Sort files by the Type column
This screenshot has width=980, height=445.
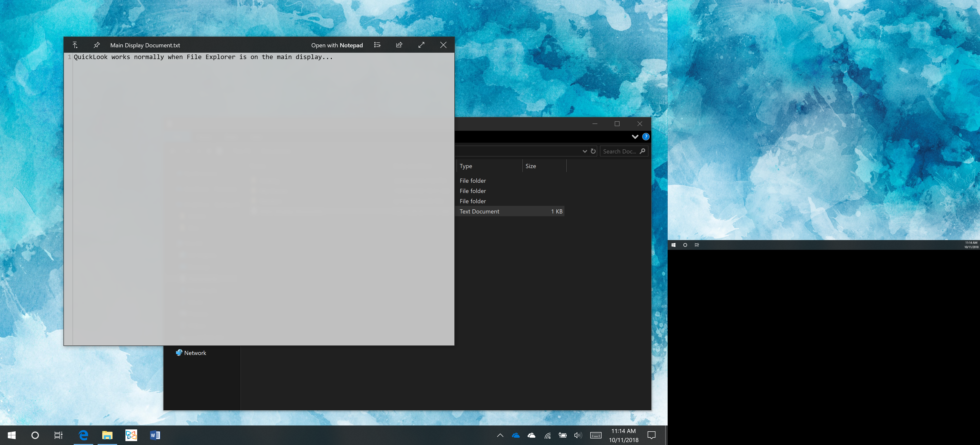[x=489, y=166]
